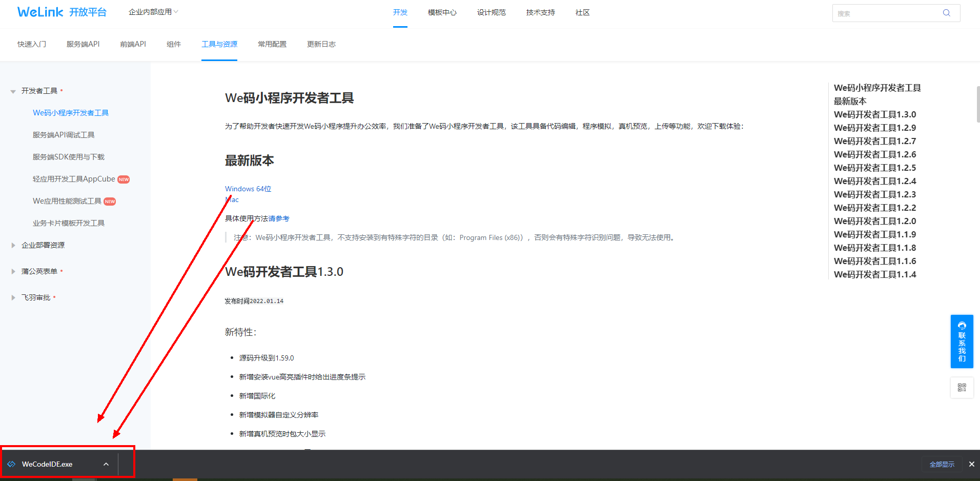Jump to We码开发者工具1.1.4 in outline
This screenshot has height=481, width=980.
point(875,274)
